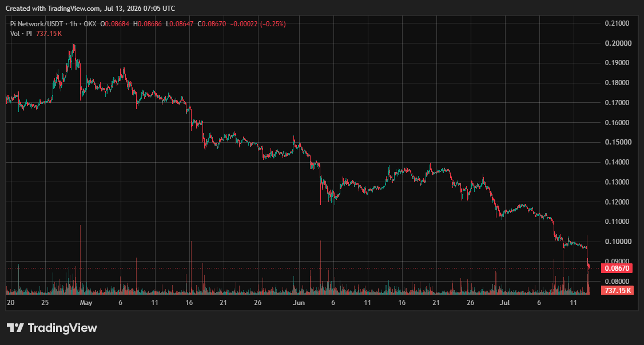Click the Created with TradingView.com header text
This screenshot has width=644, height=345.
pos(90,8)
